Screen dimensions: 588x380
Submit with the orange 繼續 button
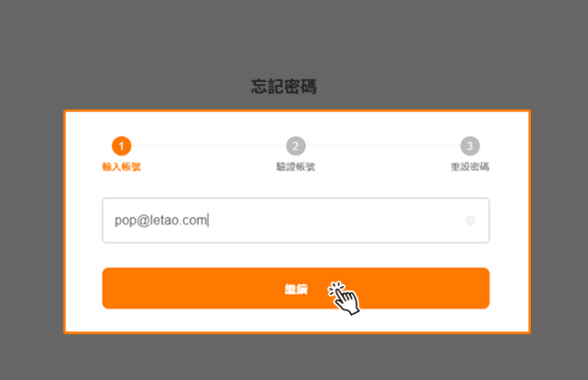[x=296, y=288]
